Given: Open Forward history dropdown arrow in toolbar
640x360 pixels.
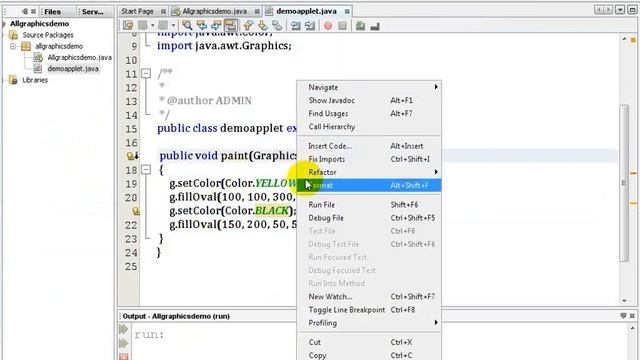Looking at the screenshot, I should coord(173,26).
